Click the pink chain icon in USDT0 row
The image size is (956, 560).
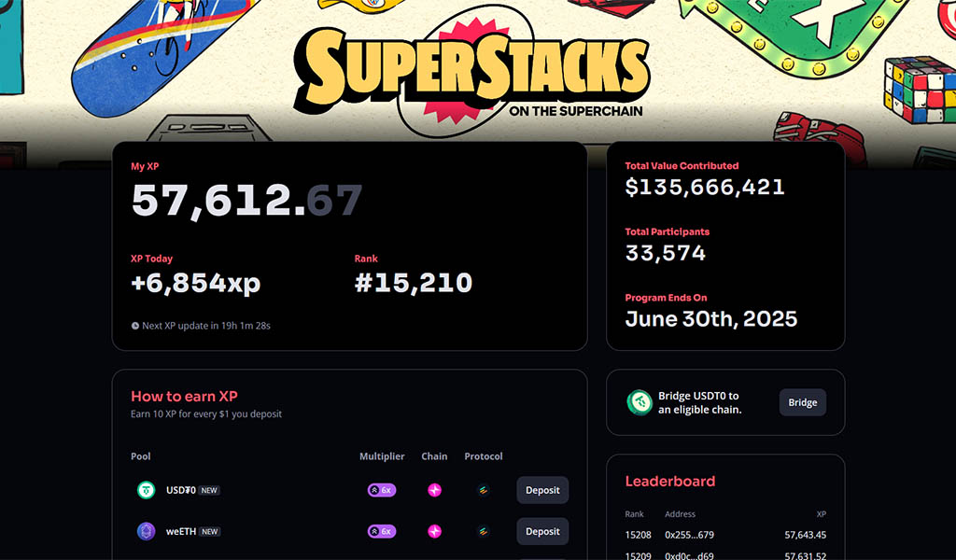(x=434, y=490)
